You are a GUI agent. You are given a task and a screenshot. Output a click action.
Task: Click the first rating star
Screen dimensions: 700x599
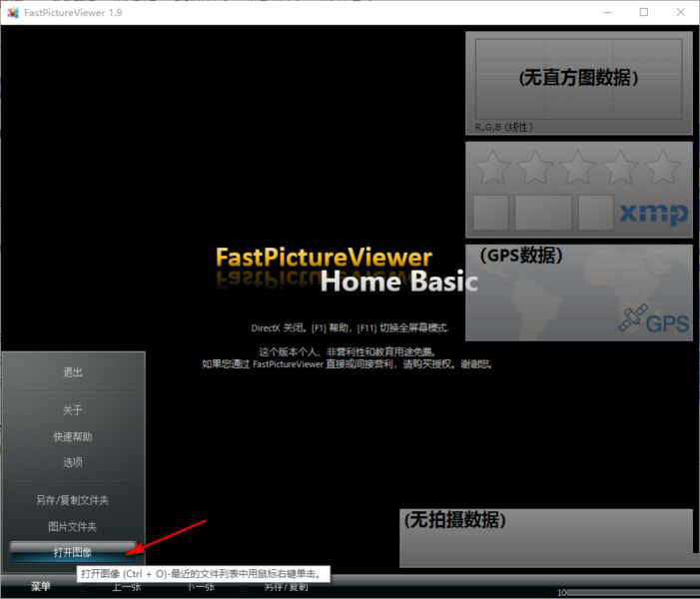(492, 168)
